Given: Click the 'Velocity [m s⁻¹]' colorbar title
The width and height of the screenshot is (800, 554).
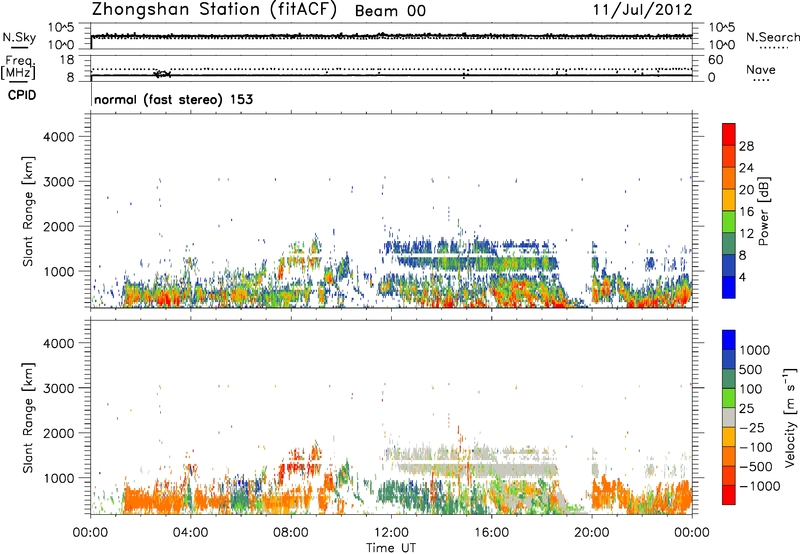Looking at the screenshot, I should [790, 417].
